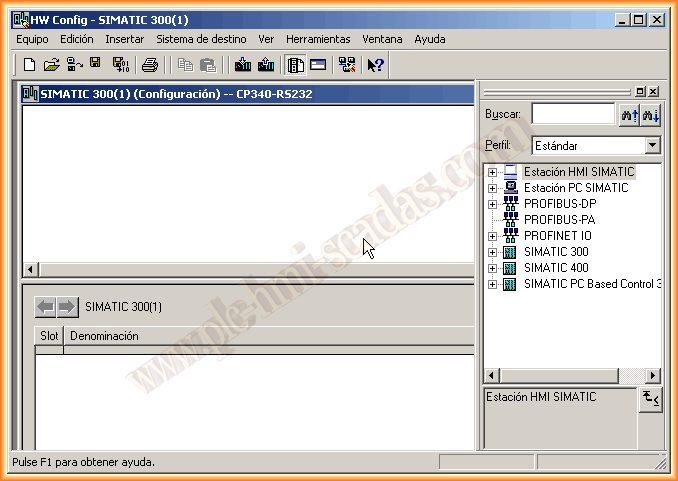Click the New document toolbar icon
This screenshot has height=481, width=678.
(30, 65)
